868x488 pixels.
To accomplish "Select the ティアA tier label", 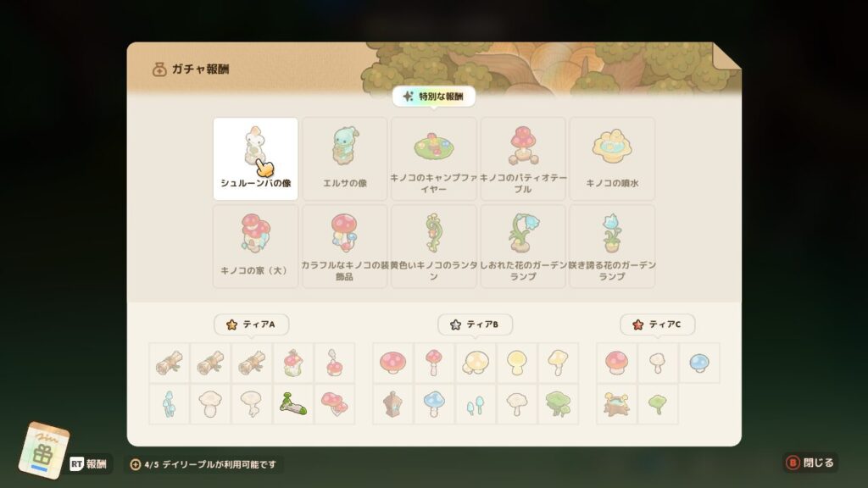I will click(251, 324).
